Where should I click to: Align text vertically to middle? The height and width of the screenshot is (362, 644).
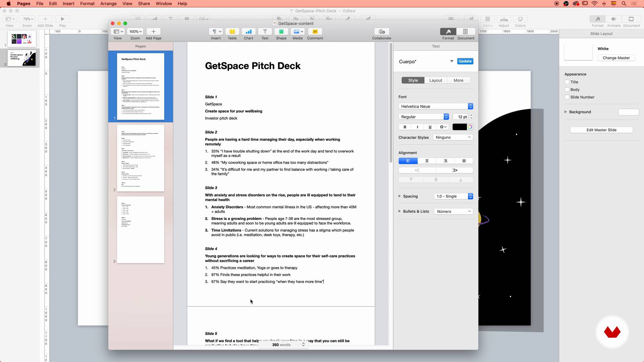pos(436,180)
